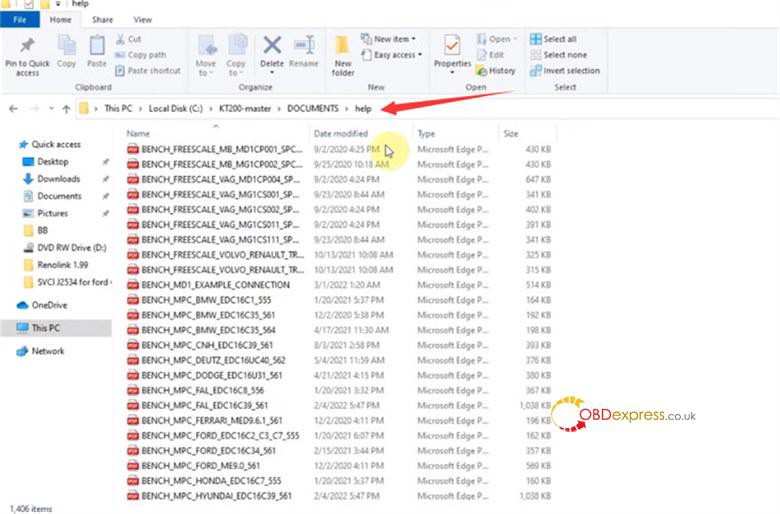Open the Open command dropdown
The width and height of the screenshot is (780, 514).
[x=515, y=39]
